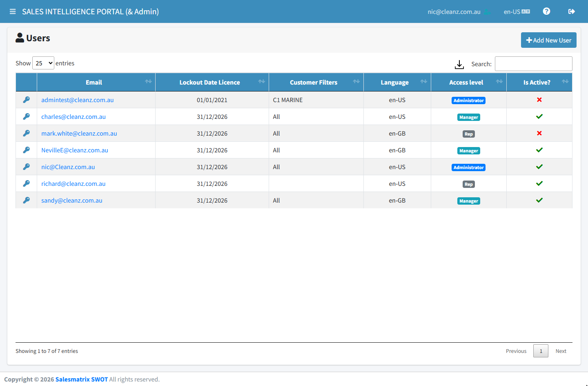This screenshot has width=588, height=386.
Task: Open user admintest@cleanz.com.au
Action: pyautogui.click(x=78, y=100)
